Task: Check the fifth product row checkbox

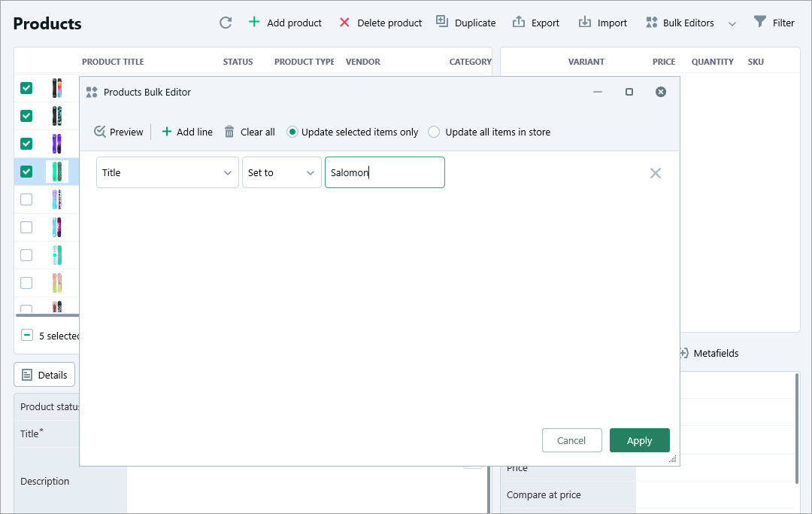Action: click(x=26, y=199)
